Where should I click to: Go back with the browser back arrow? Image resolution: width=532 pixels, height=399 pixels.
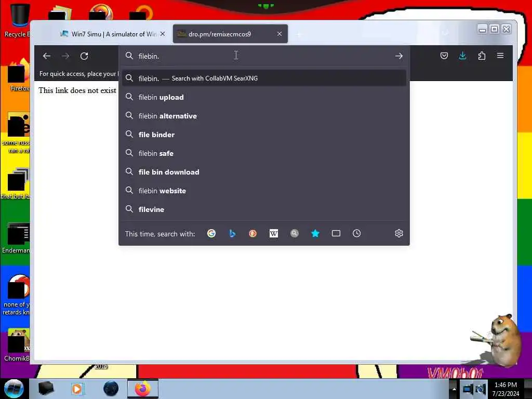click(46, 56)
